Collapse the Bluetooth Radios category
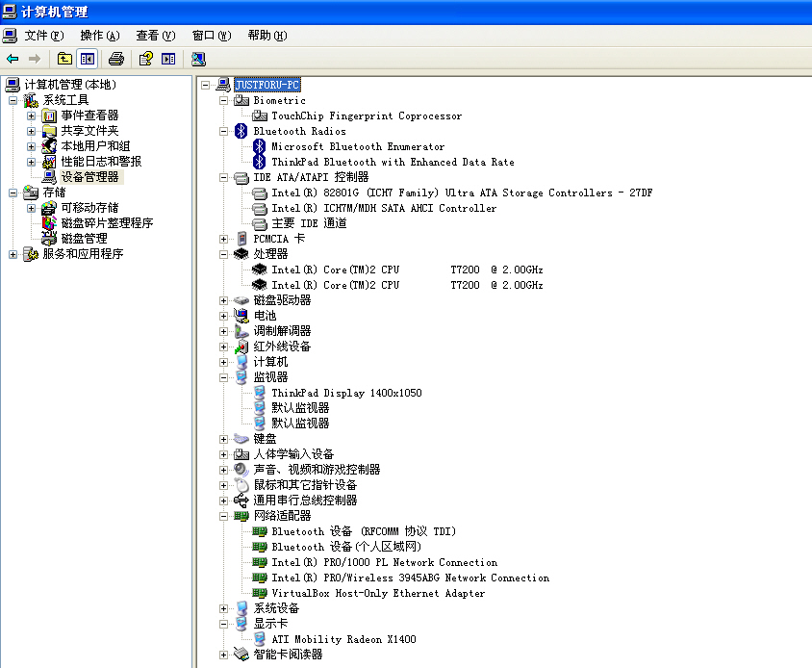 pos(224,131)
